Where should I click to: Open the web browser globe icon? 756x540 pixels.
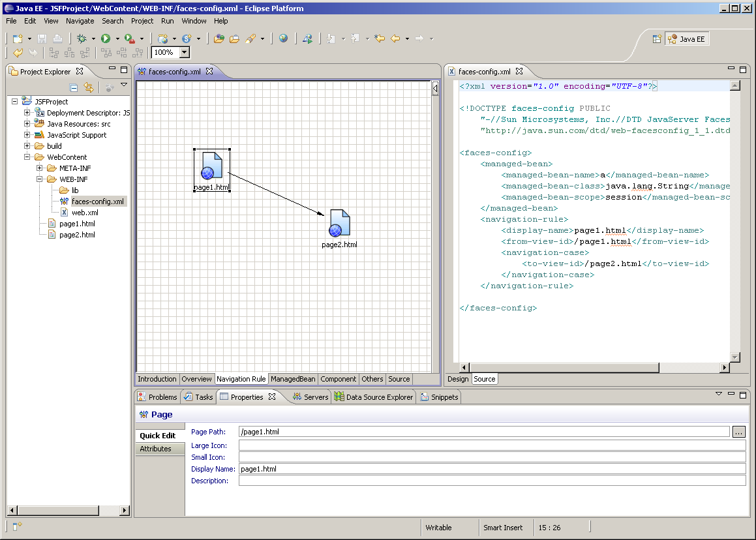coord(283,39)
